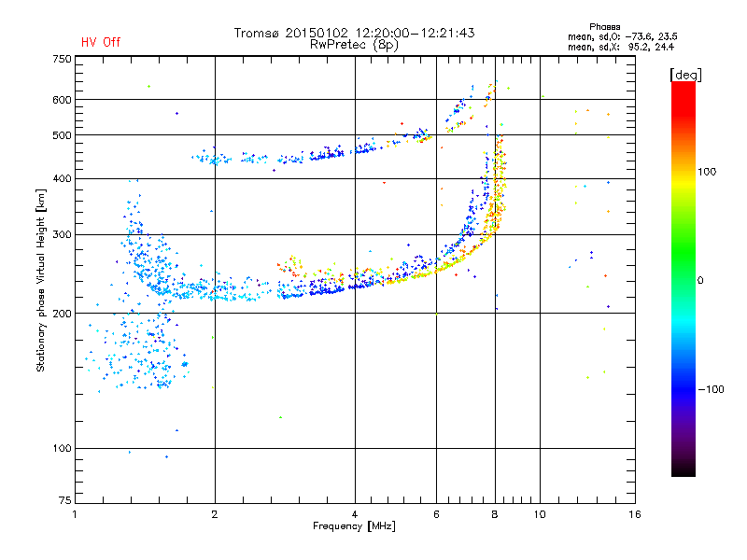The width and height of the screenshot is (747, 560).
Task: Click the "600" y-axis label
Action: pyautogui.click(x=63, y=100)
